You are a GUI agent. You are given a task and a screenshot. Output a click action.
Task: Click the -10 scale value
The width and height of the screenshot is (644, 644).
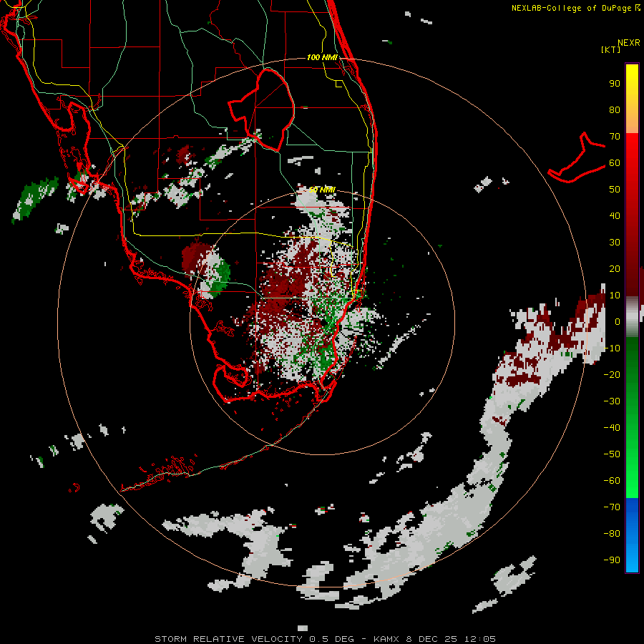612,348
